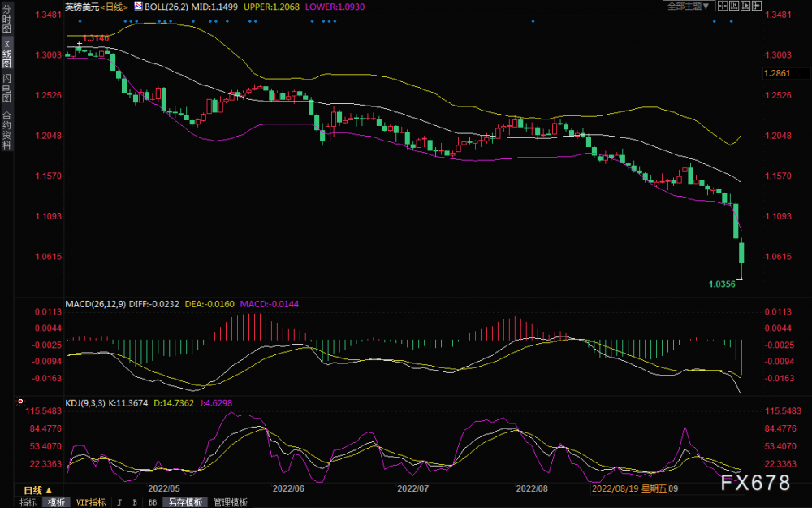Click the K:11.3674 value
The width and height of the screenshot is (812, 508).
pyautogui.click(x=127, y=403)
